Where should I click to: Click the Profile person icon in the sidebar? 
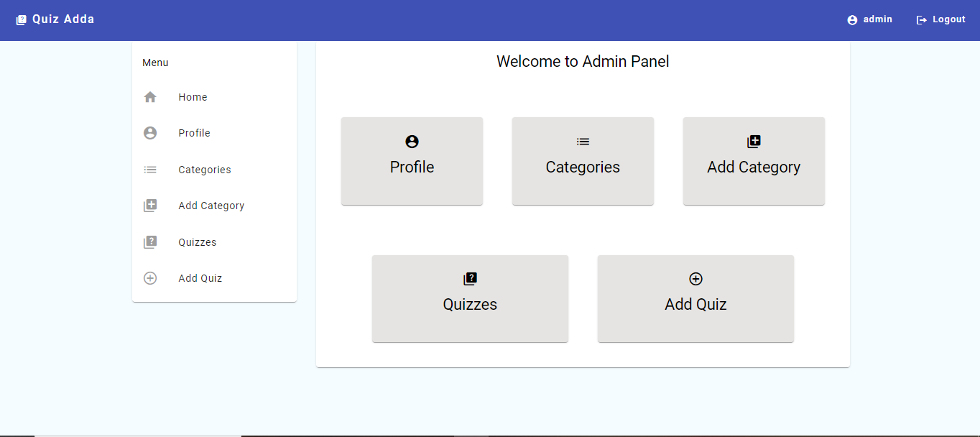coord(150,132)
